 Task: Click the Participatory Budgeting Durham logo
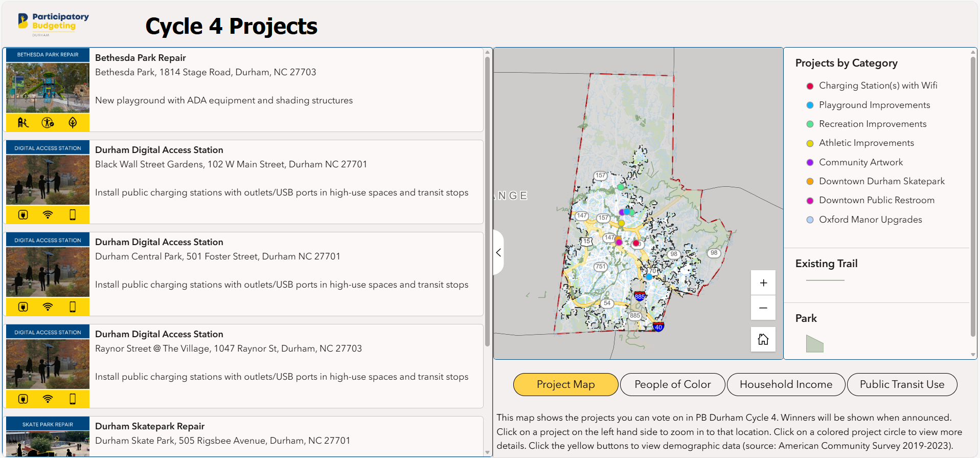[53, 24]
